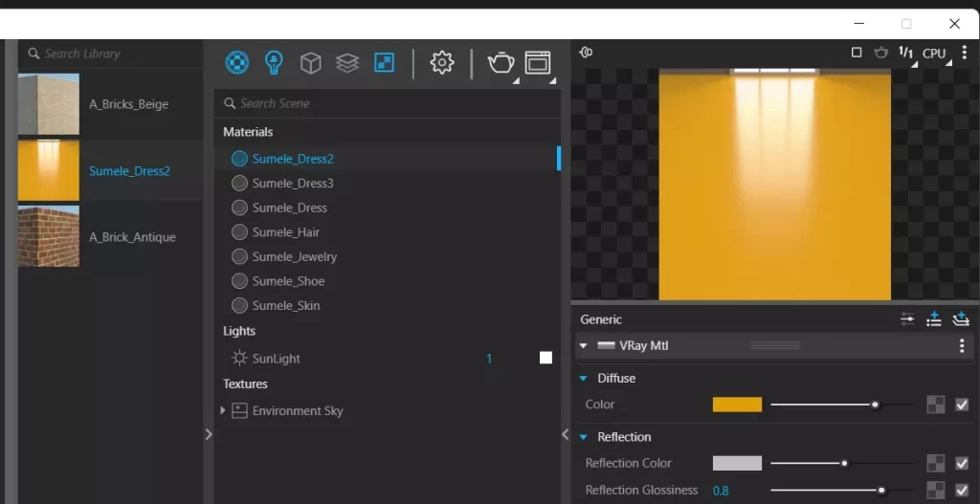980x504 pixels.
Task: Click the Environment Sky image icon
Action: pyautogui.click(x=239, y=410)
